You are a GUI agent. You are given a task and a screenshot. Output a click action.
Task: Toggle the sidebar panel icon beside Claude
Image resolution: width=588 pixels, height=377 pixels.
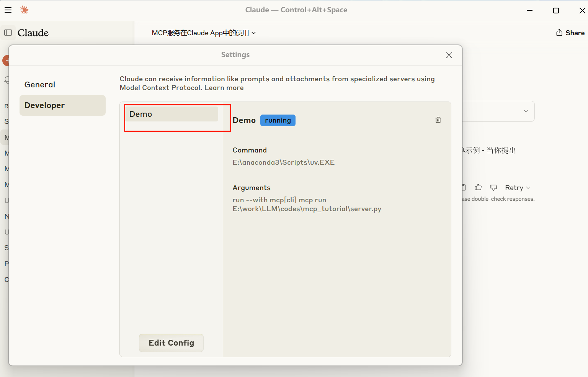coord(8,33)
